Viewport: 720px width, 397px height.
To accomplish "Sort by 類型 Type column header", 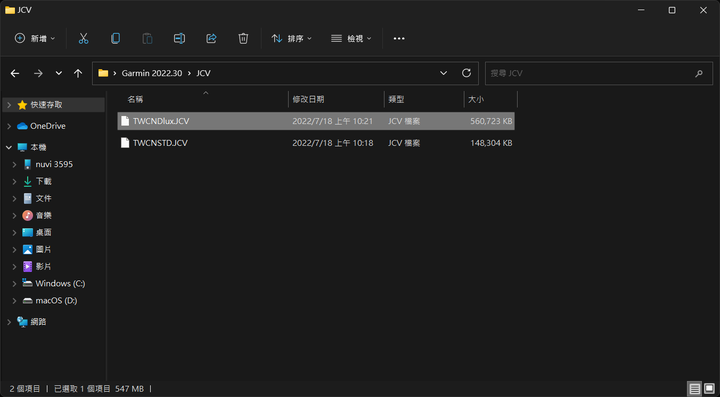I will tap(396, 99).
